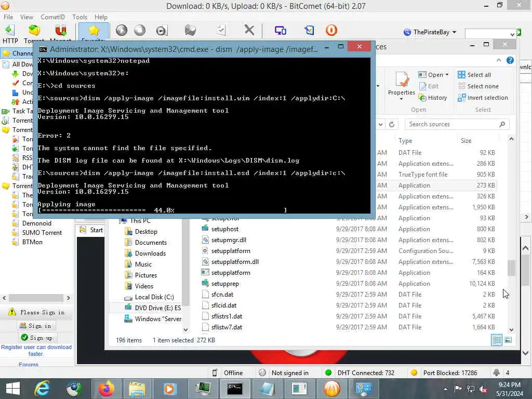Image resolution: width=532 pixels, height=399 pixels.
Task: Open Internet Explorer from the taskbar
Action: pyautogui.click(x=42, y=389)
